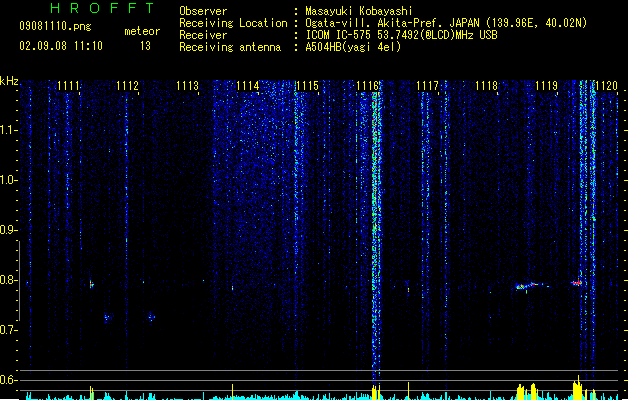Click antenna value A504HB(yagi 4el)
Viewport: 629px width, 400px height.
353,47
